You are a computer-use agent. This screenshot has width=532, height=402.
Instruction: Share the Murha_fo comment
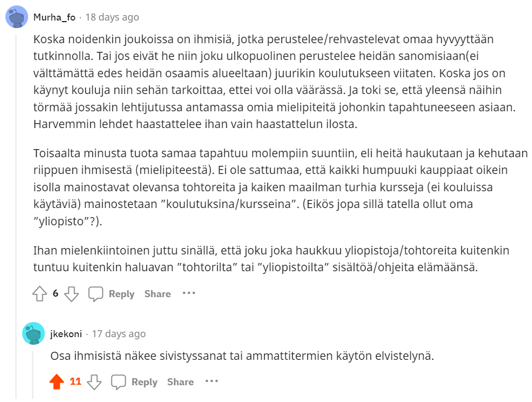158,294
